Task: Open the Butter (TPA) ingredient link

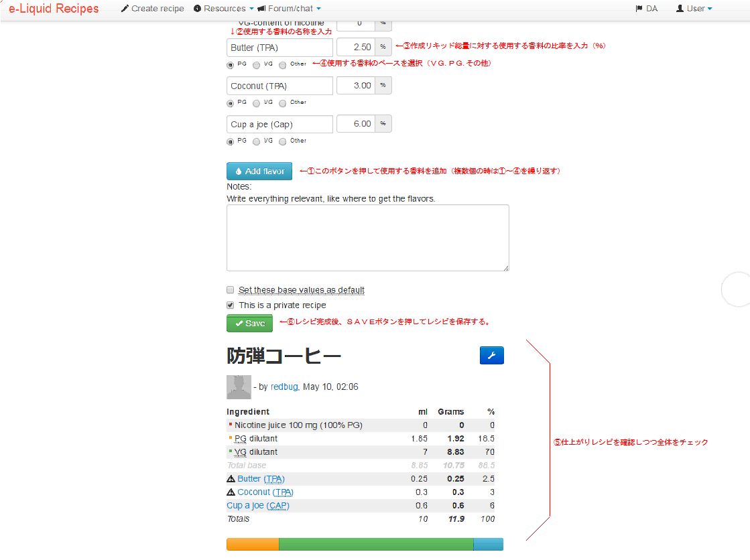Action: pos(261,479)
